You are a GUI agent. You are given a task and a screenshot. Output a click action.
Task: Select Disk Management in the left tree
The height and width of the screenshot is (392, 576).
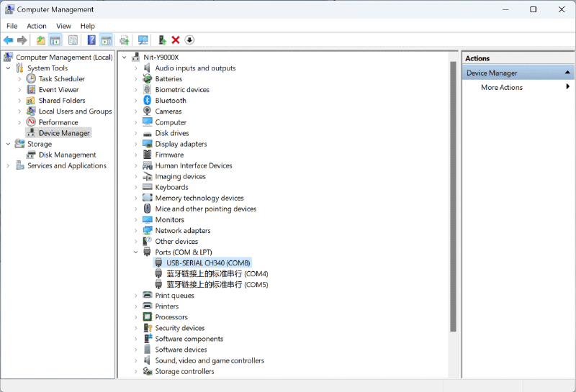(x=67, y=155)
